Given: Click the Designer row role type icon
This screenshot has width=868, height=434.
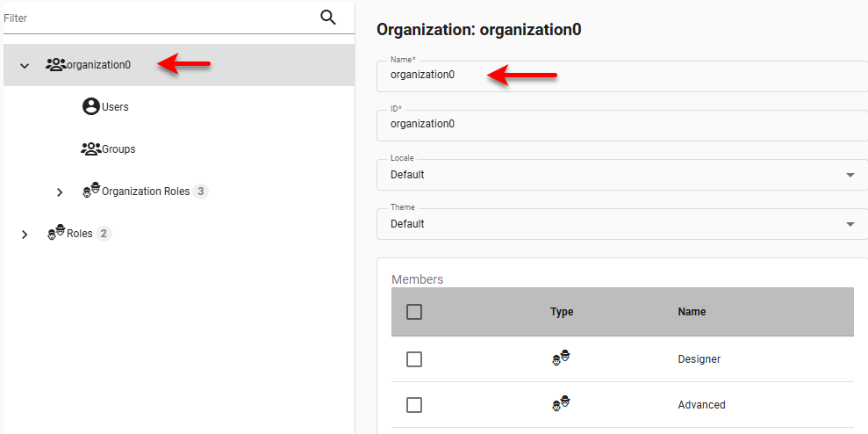Looking at the screenshot, I should point(561,358).
